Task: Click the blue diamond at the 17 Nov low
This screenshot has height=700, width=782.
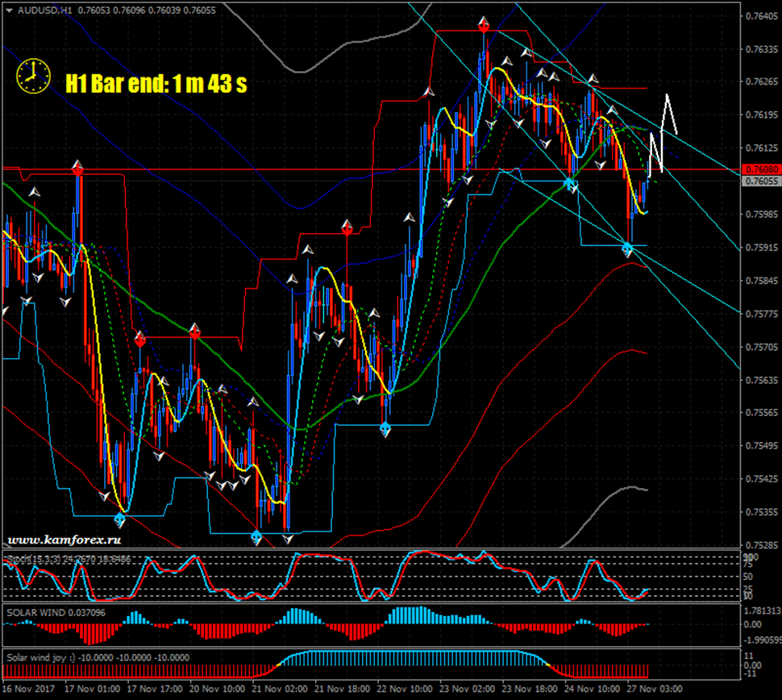Action: pos(119,519)
